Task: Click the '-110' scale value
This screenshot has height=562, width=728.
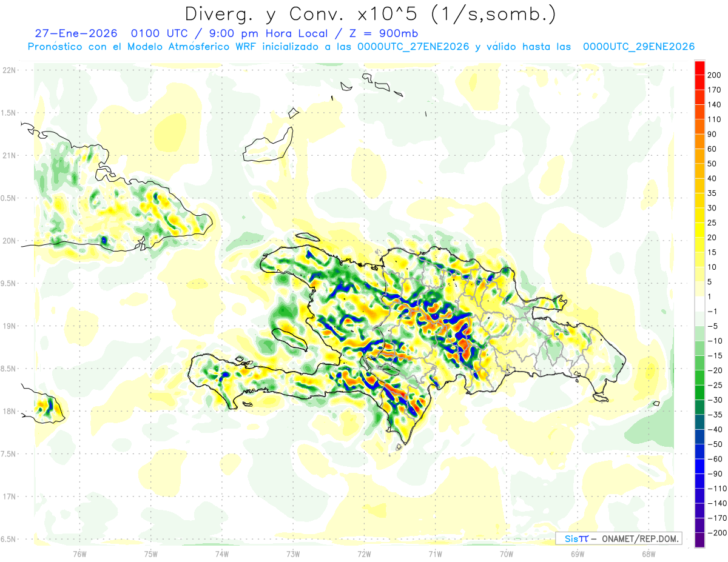Action: (x=717, y=489)
